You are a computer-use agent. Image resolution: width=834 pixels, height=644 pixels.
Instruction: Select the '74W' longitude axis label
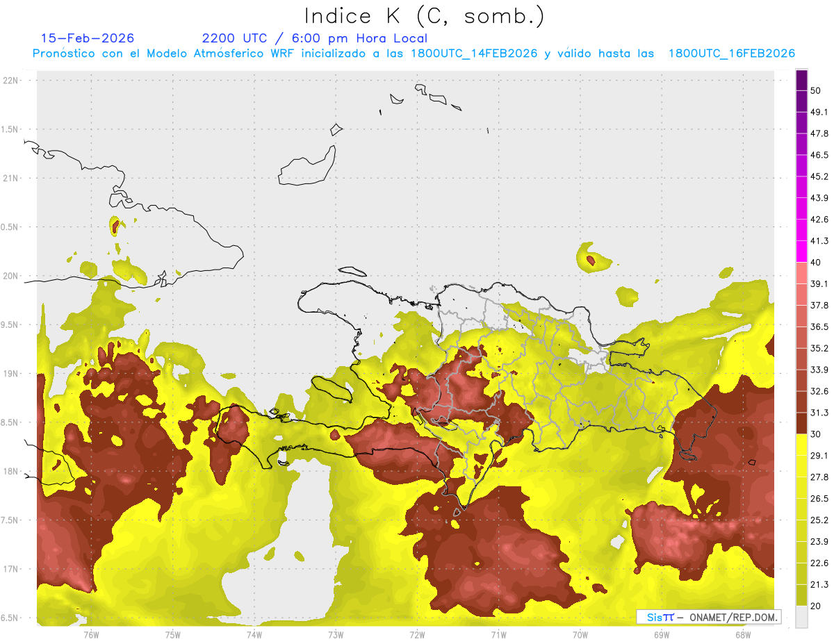click(x=254, y=635)
